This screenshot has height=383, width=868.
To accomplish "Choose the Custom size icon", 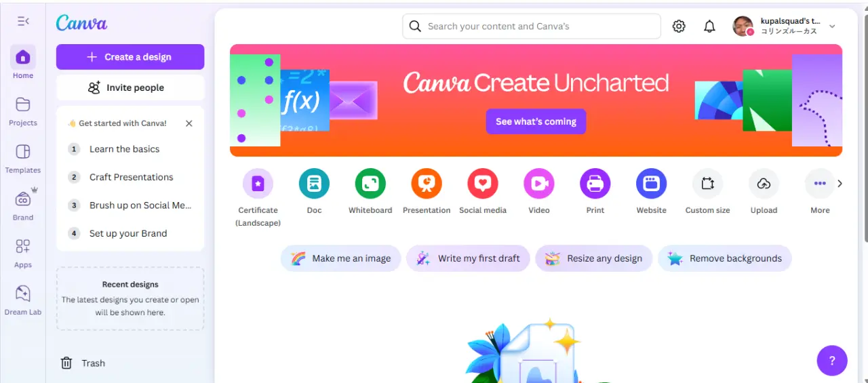I will (x=708, y=184).
